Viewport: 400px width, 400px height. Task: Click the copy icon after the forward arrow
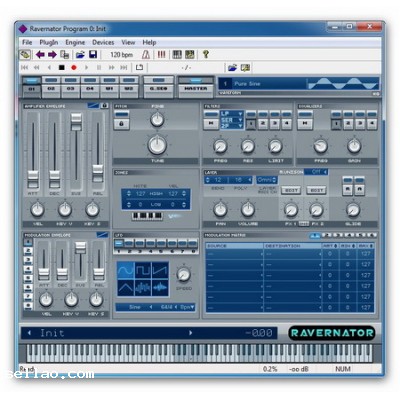pyautogui.click(x=65, y=54)
